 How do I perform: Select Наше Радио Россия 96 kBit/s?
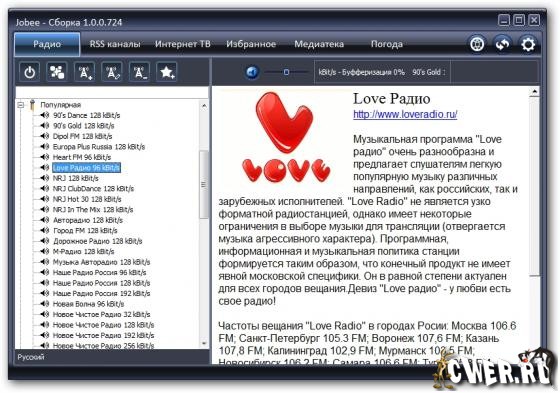click(x=100, y=272)
